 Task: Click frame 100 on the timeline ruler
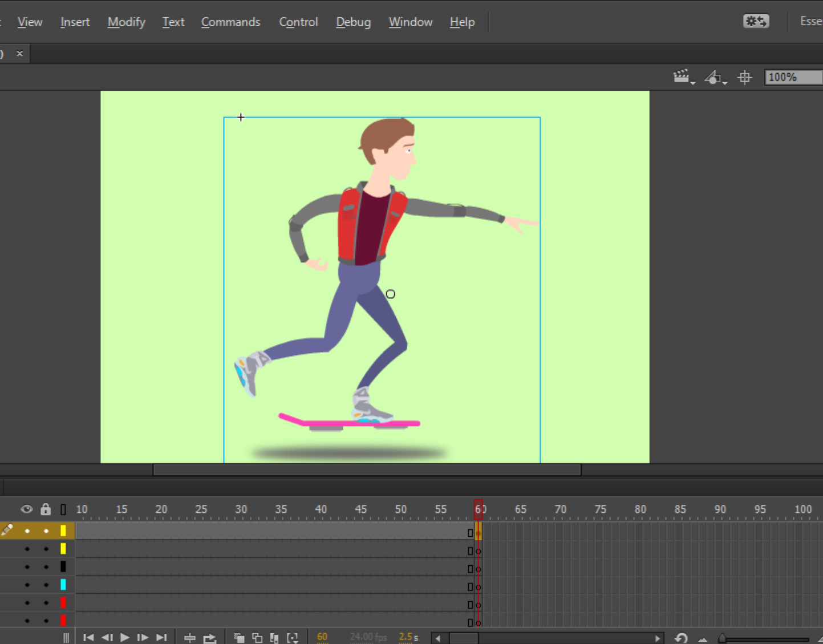[803, 509]
